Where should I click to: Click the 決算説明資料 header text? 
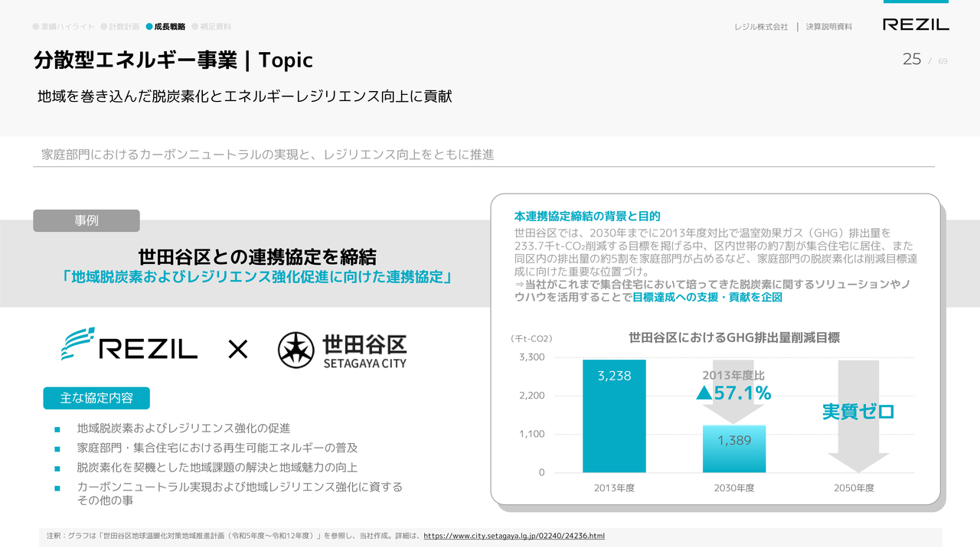pos(828,27)
